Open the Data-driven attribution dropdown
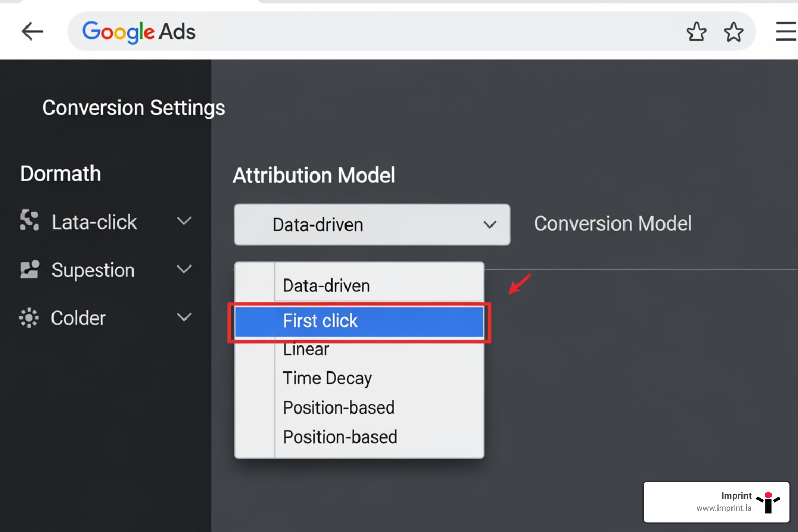Viewport: 798px width, 532px height. [371, 224]
